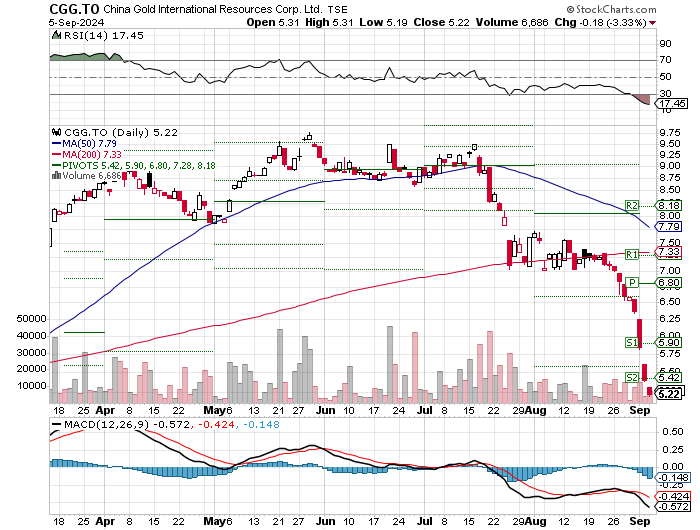Click the PIVOTS legend entry
This screenshot has height=530, width=700.
(134, 165)
